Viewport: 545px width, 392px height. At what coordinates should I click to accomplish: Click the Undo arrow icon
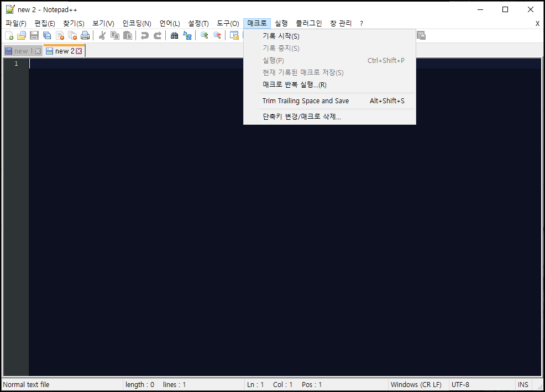tap(145, 35)
